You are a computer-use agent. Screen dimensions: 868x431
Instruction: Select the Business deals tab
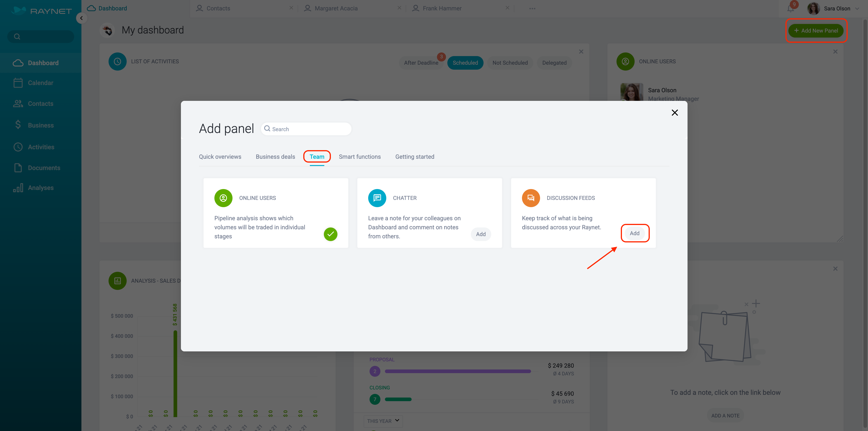point(275,157)
